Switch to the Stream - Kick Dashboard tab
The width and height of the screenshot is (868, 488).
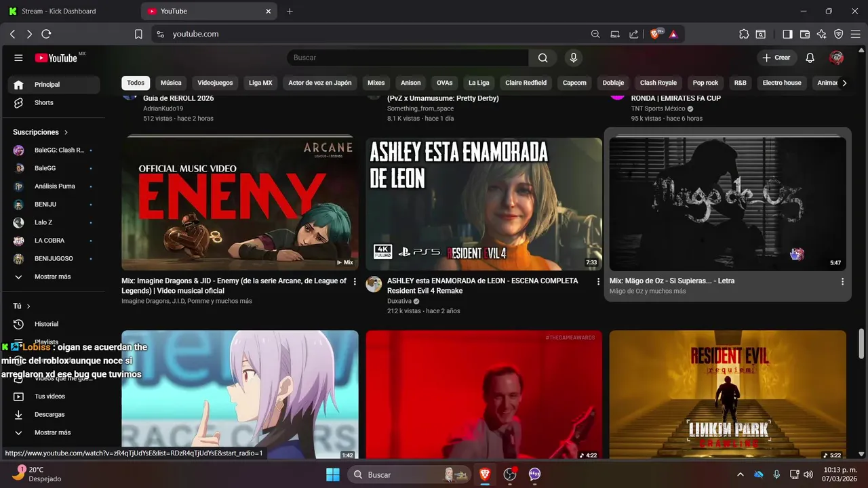pos(71,11)
